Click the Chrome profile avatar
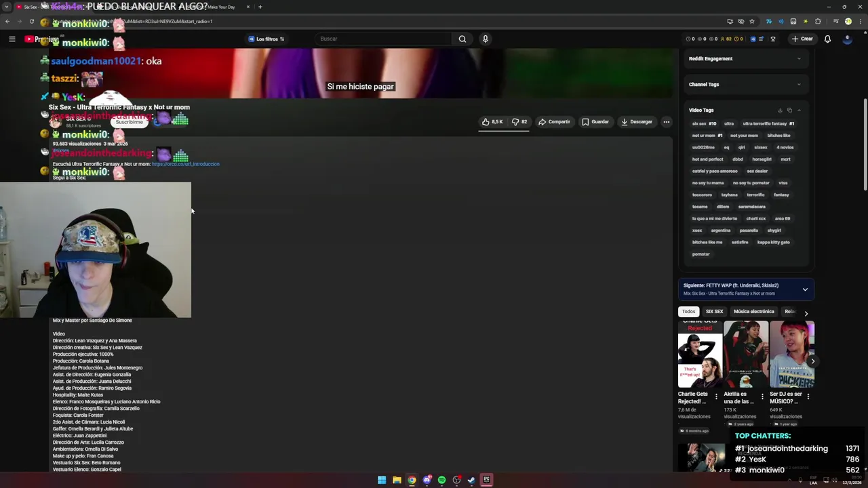868x488 pixels. click(848, 22)
